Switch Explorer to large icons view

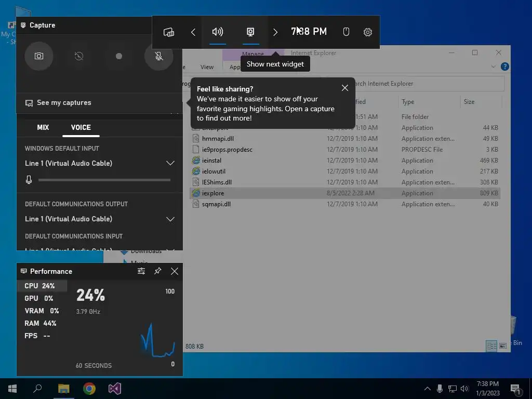[503, 345]
